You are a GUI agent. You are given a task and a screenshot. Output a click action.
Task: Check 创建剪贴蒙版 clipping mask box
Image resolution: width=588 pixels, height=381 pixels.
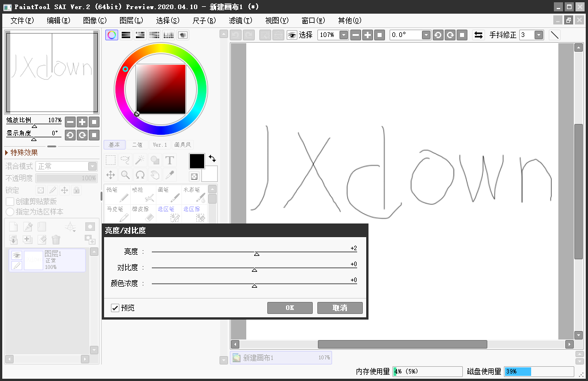click(x=10, y=201)
